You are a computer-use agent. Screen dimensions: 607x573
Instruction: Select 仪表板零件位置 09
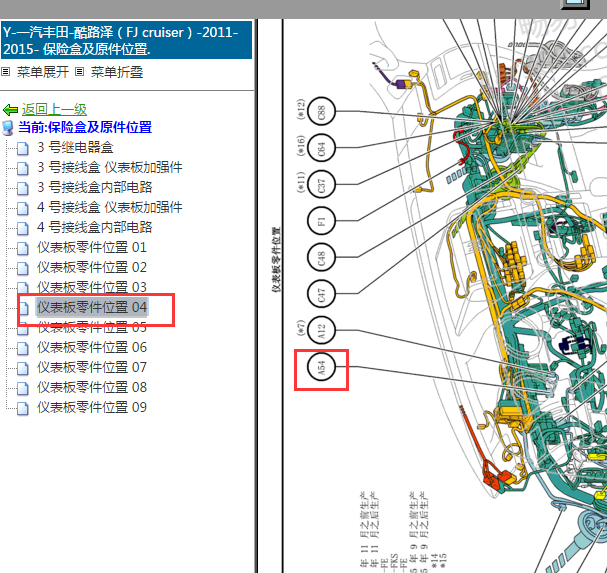click(x=92, y=407)
